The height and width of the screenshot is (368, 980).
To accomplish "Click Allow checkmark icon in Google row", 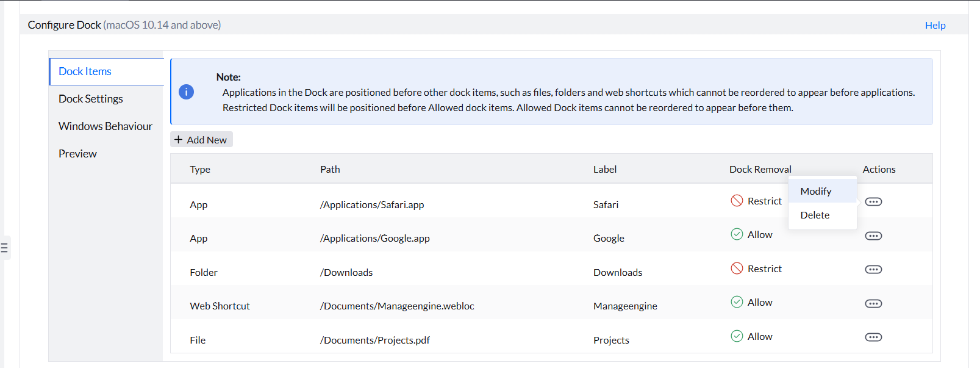I will tap(737, 234).
